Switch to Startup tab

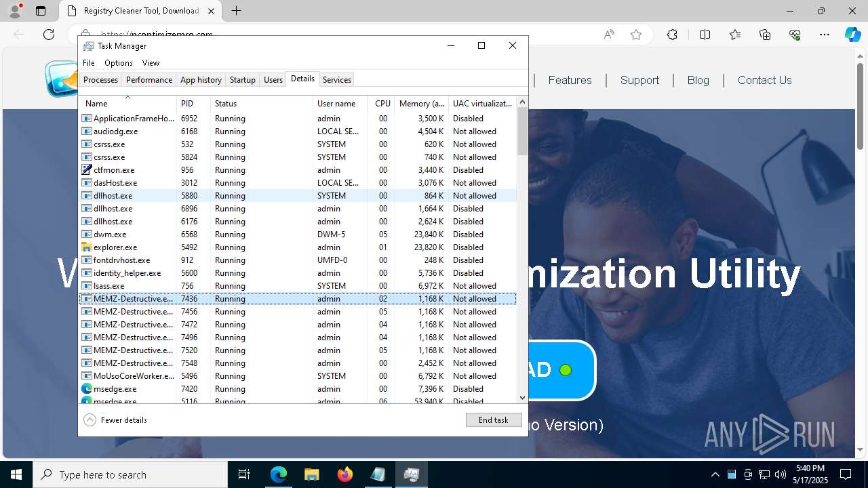242,79
